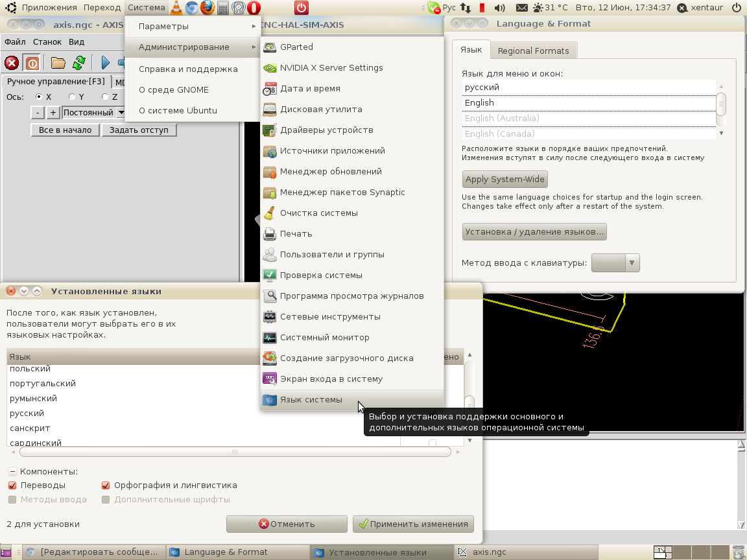
Task: Select the X axis radio button
Action: (x=39, y=97)
